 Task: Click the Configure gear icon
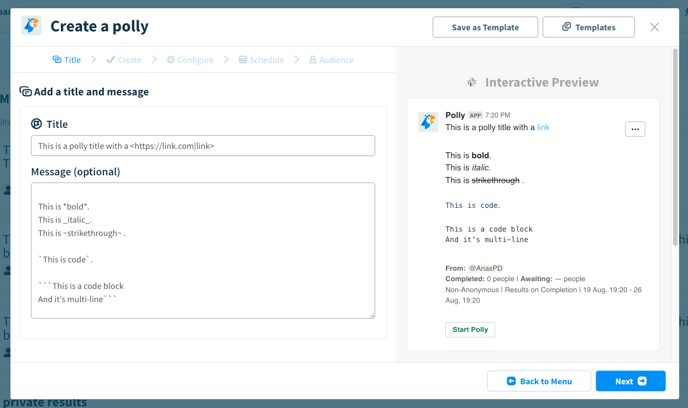(x=171, y=60)
